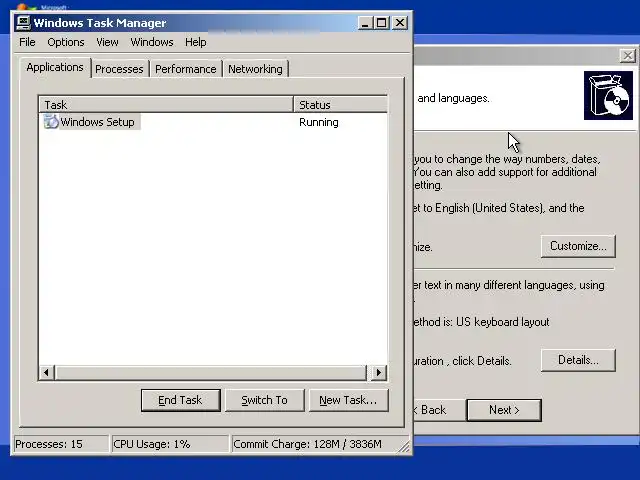Click the Commit Charge status entry
Image resolution: width=640 pixels, height=480 pixels.
(x=314, y=444)
